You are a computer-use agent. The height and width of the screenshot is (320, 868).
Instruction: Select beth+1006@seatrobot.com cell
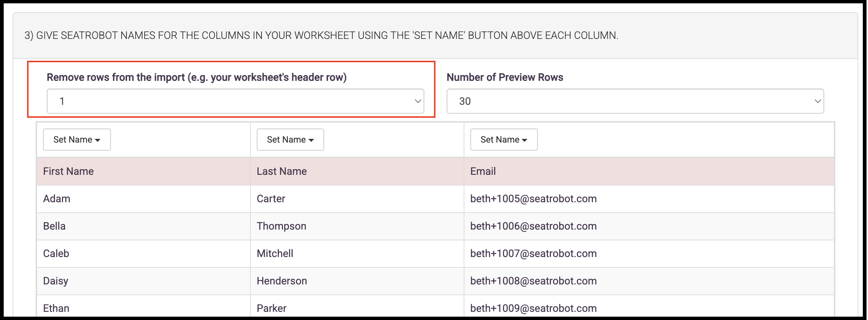click(649, 226)
